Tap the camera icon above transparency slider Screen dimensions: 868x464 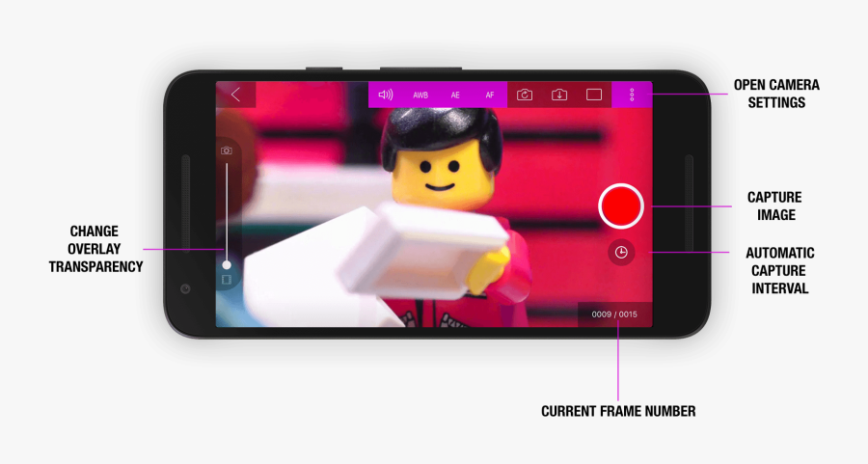(227, 150)
